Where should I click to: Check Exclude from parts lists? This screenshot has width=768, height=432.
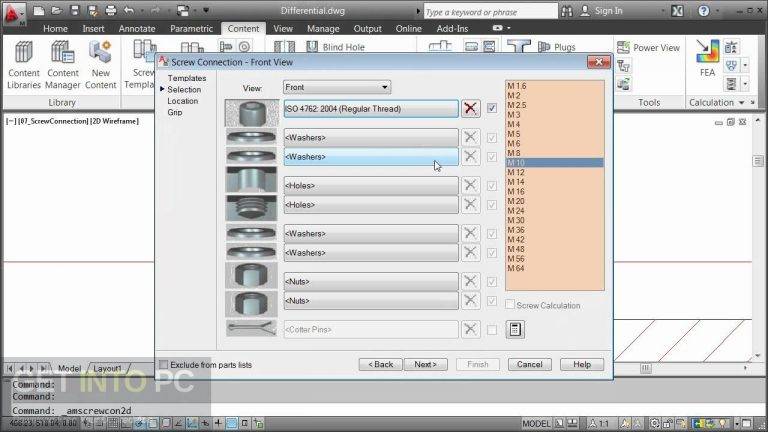[164, 364]
